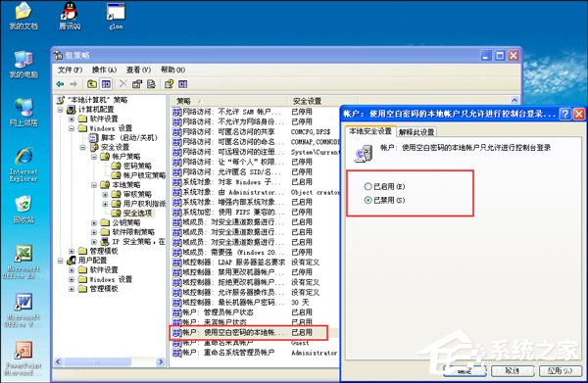This screenshot has width=588, height=383.
Task: Select the "本地计算机" 策略 root node
Action: point(92,100)
